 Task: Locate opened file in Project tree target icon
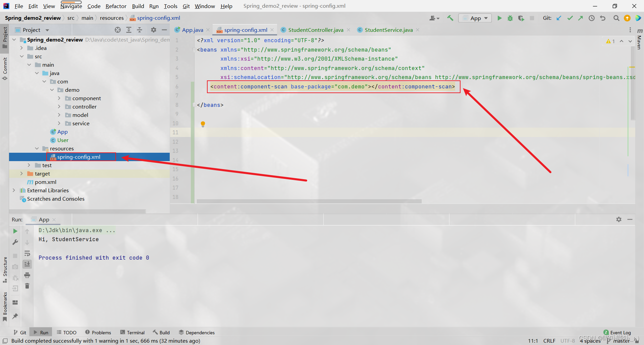118,30
